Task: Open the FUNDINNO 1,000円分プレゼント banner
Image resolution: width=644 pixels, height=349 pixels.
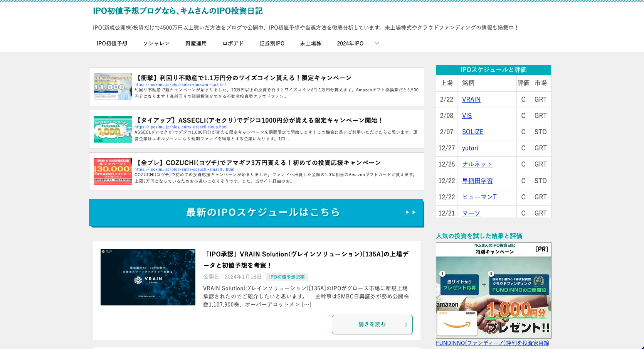Action: pyautogui.click(x=494, y=290)
